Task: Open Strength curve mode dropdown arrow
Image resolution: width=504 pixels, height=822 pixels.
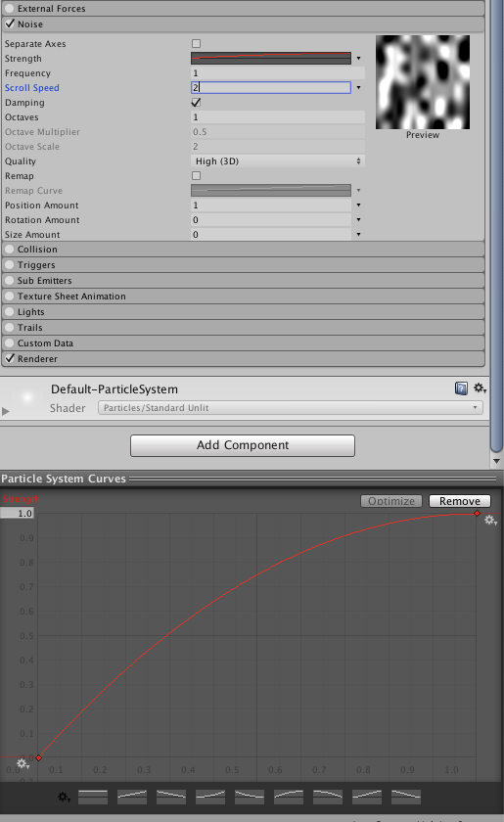Action: click(x=359, y=58)
